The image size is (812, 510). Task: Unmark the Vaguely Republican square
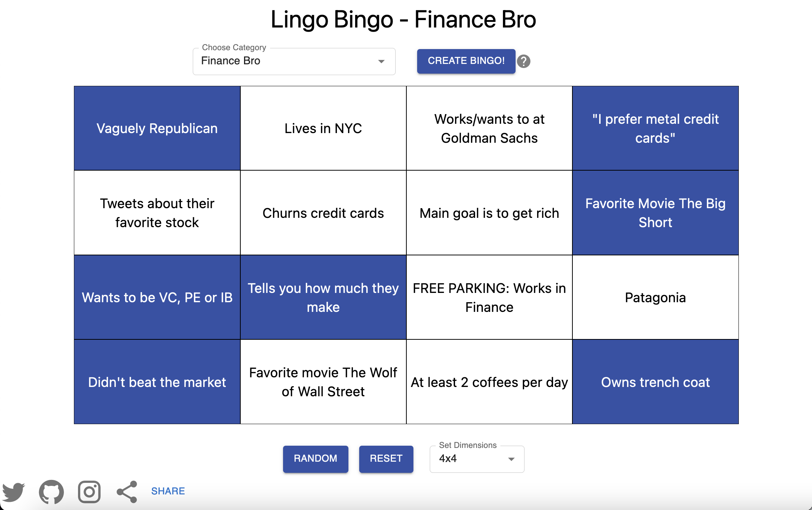tap(157, 128)
